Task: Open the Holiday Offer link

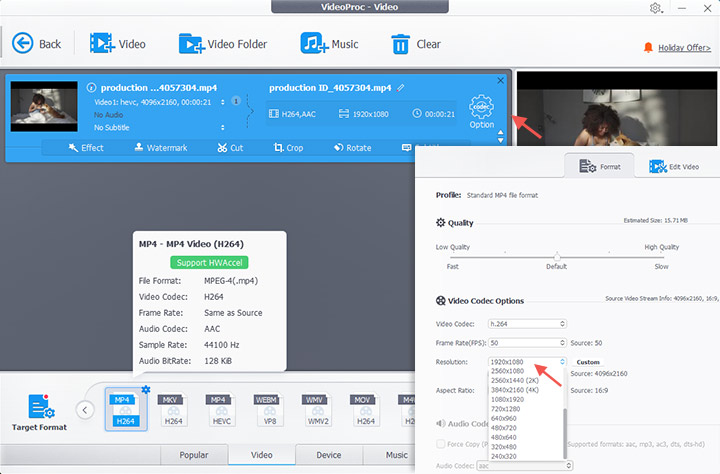Action: coord(684,48)
